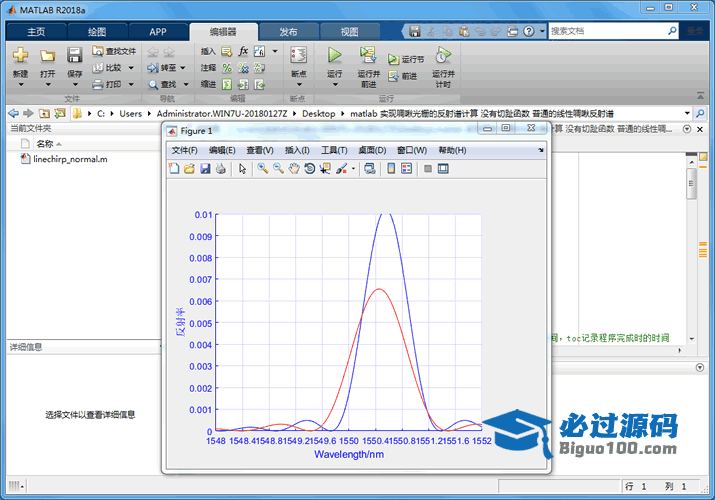The height and width of the screenshot is (500, 715).
Task: Open Insert (插入) menu in Figure 1
Action: (297, 150)
